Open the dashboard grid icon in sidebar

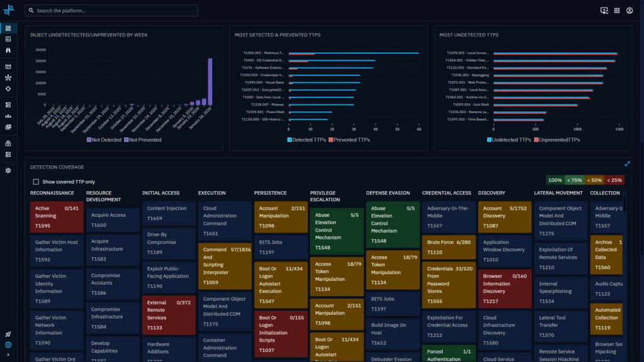8,28
